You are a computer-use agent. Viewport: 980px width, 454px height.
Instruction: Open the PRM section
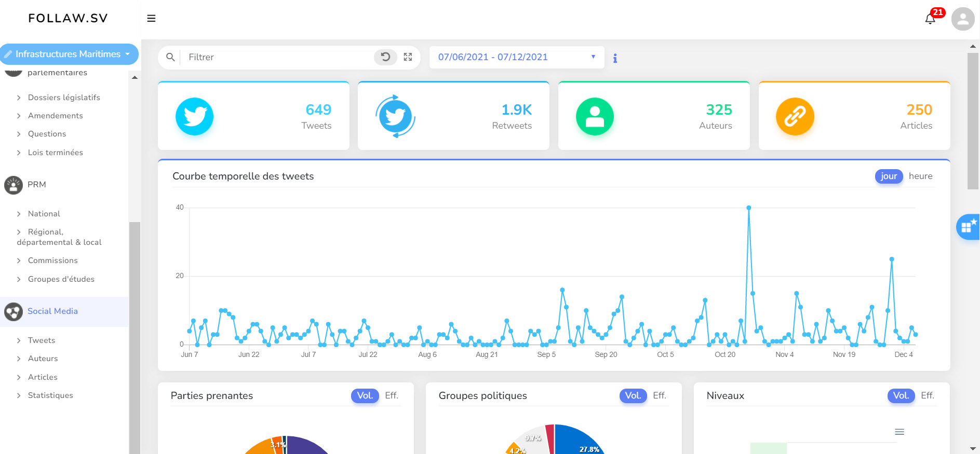tap(36, 185)
